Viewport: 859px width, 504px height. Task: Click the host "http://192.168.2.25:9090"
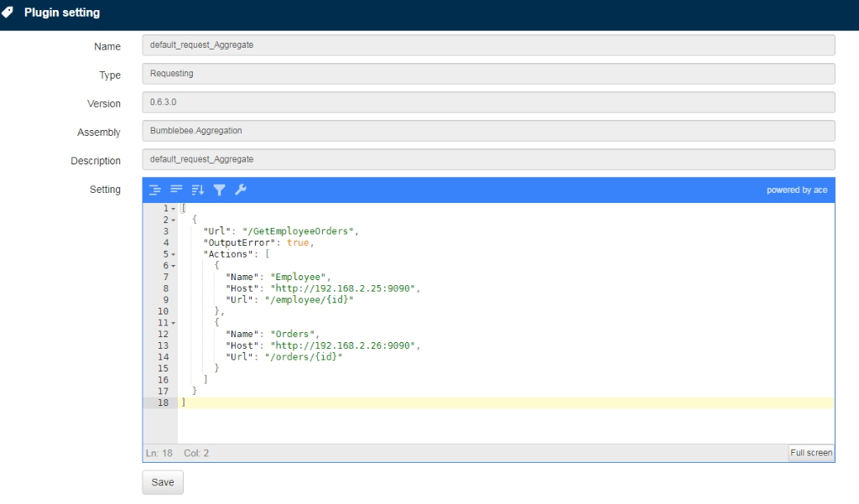pyautogui.click(x=343, y=288)
